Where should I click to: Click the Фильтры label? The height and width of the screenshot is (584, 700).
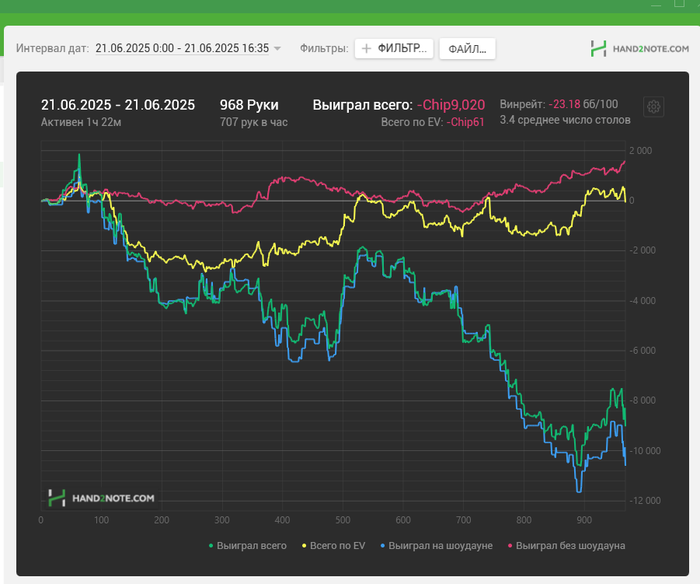click(324, 48)
